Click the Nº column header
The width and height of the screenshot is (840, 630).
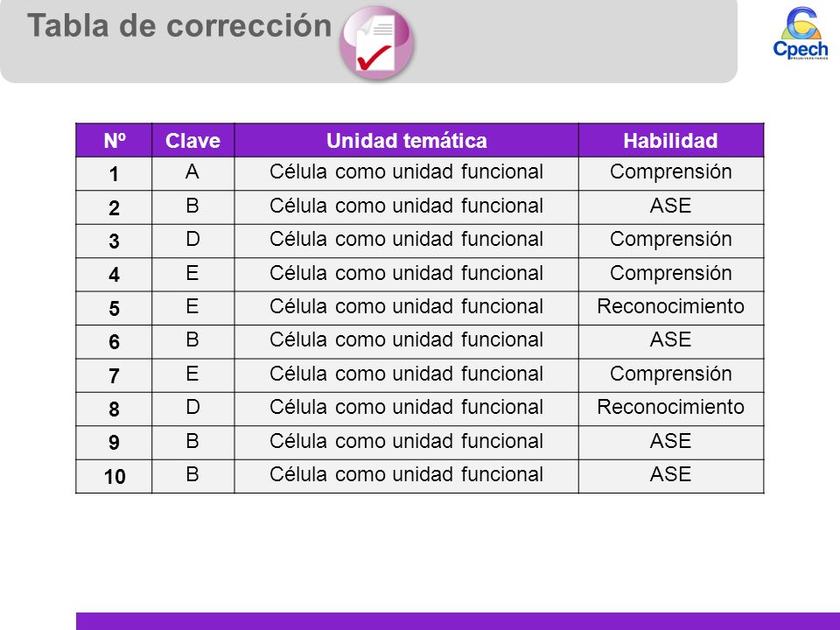[114, 140]
